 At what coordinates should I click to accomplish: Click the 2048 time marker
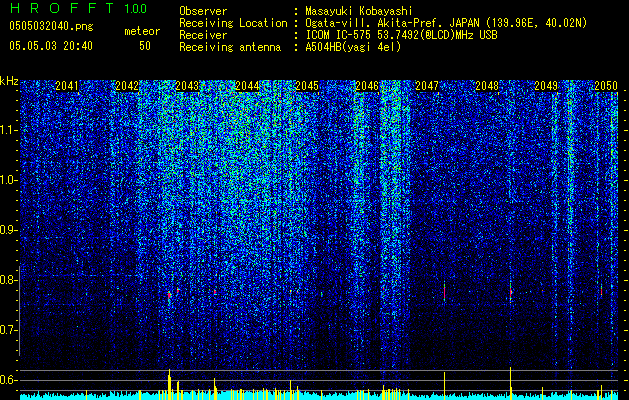pyautogui.click(x=487, y=86)
